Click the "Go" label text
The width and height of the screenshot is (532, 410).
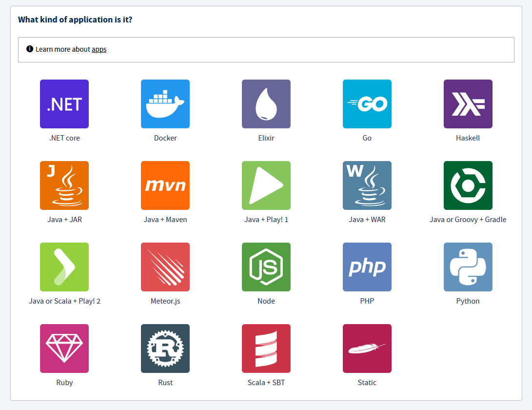(x=367, y=138)
